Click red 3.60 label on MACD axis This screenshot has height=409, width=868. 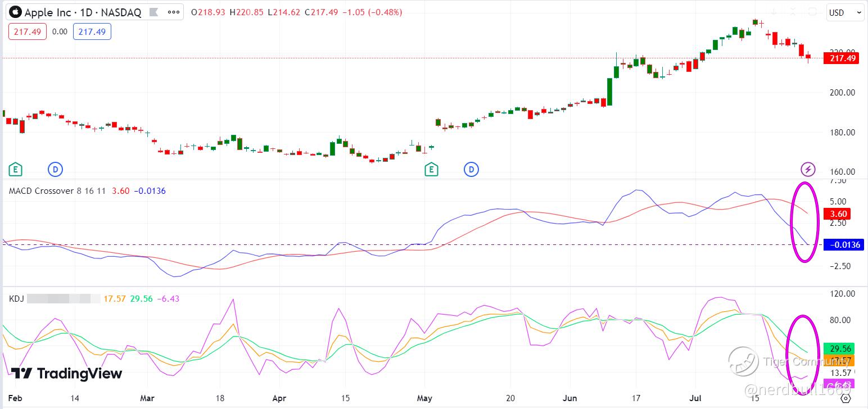tap(836, 214)
